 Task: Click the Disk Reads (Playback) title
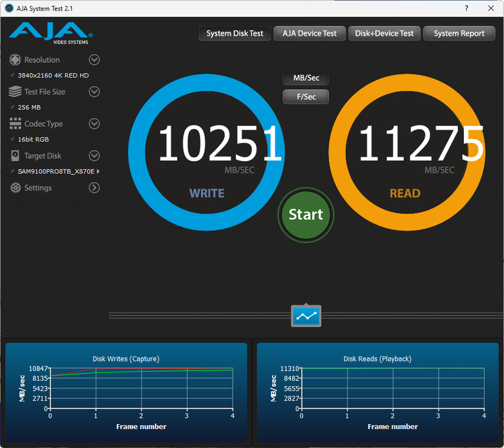point(377,359)
